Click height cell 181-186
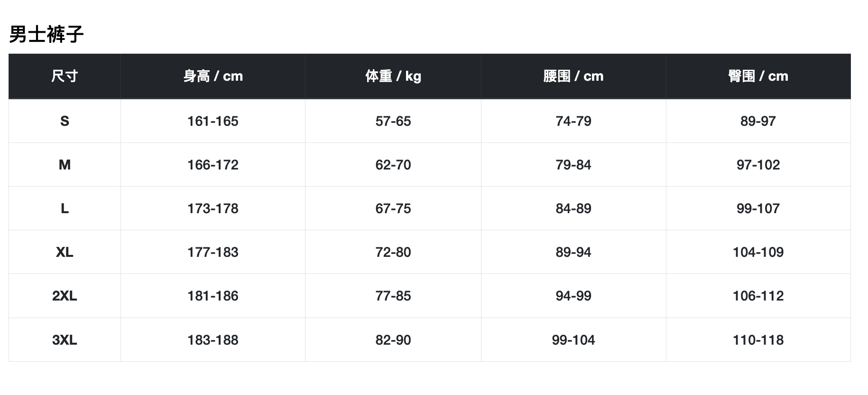The width and height of the screenshot is (868, 395). 213,296
